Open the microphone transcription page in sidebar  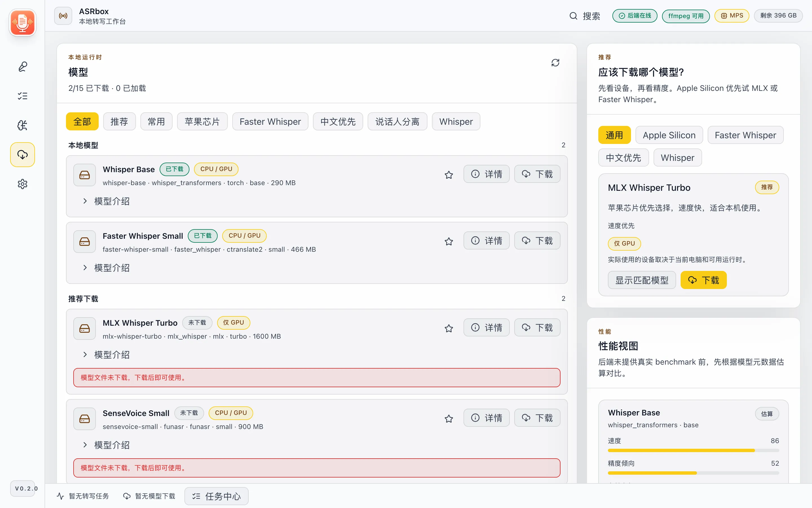(23, 67)
